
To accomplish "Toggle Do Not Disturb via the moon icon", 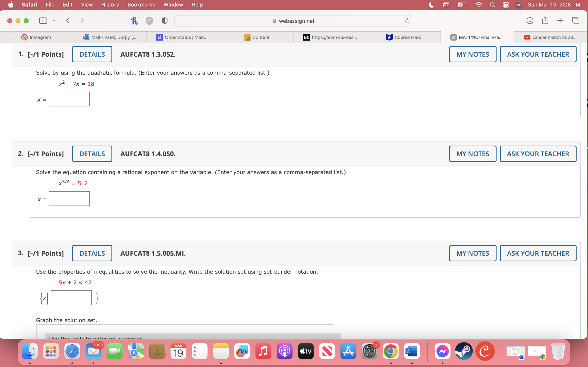I will click(x=432, y=5).
